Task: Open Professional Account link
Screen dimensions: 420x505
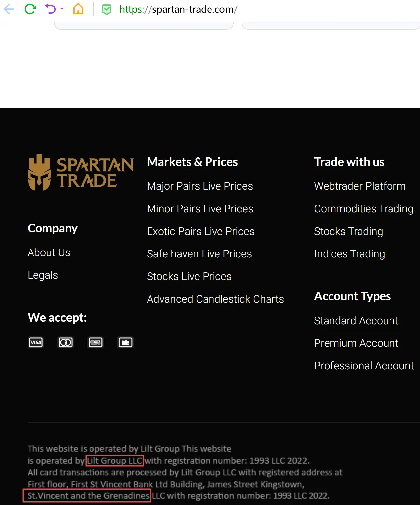Action: [364, 366]
